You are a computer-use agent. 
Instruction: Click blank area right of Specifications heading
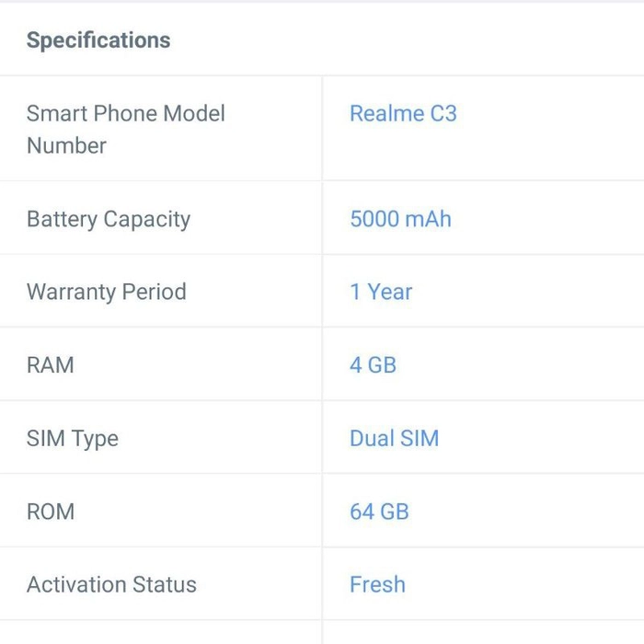407,40
